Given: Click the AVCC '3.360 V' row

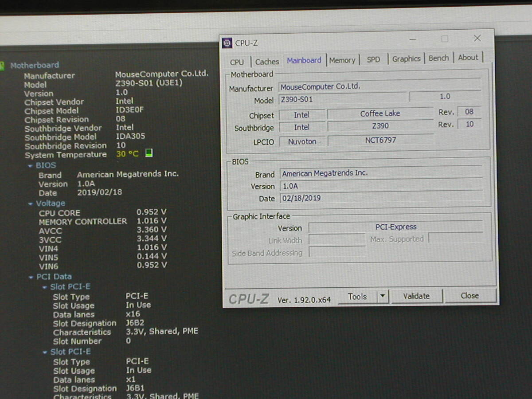Looking at the screenshot, I should (103, 230).
